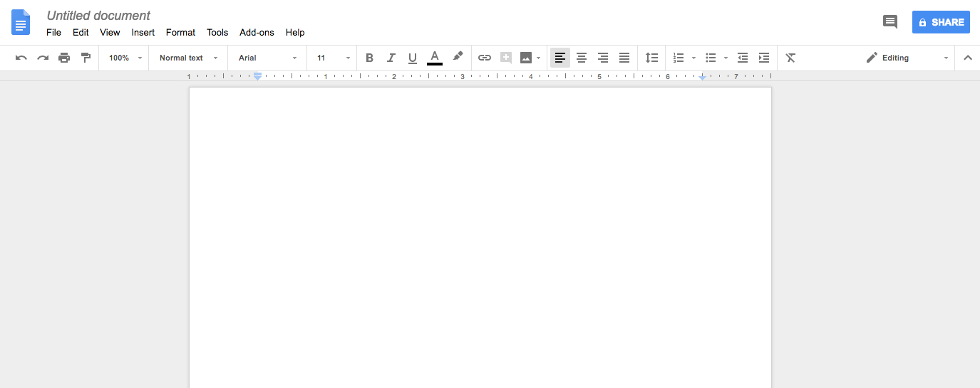Open the View menu
The height and width of the screenshot is (388, 980).
click(110, 32)
